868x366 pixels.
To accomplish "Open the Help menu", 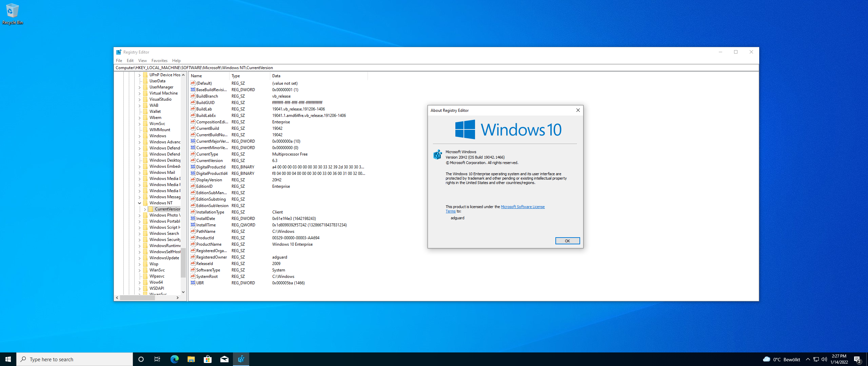I will tap(176, 61).
